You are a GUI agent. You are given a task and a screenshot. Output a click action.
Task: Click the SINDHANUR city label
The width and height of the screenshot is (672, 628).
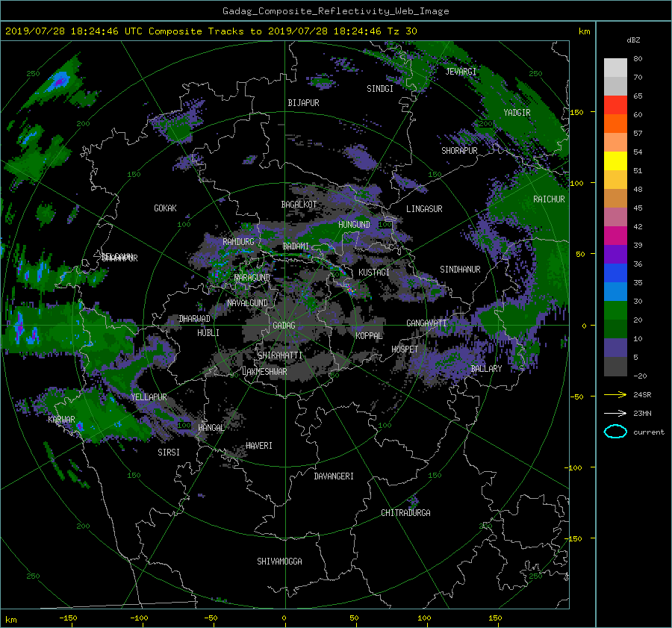(x=460, y=270)
